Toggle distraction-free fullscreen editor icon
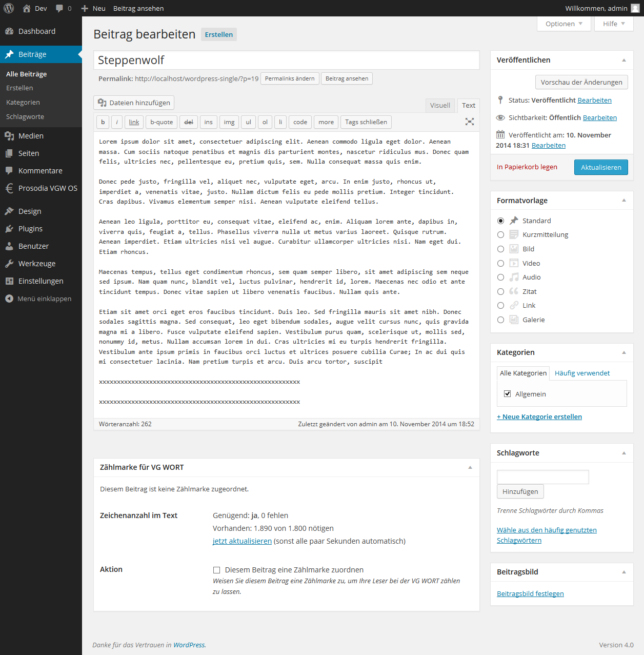Viewport: 644px width, 655px height. tap(470, 122)
